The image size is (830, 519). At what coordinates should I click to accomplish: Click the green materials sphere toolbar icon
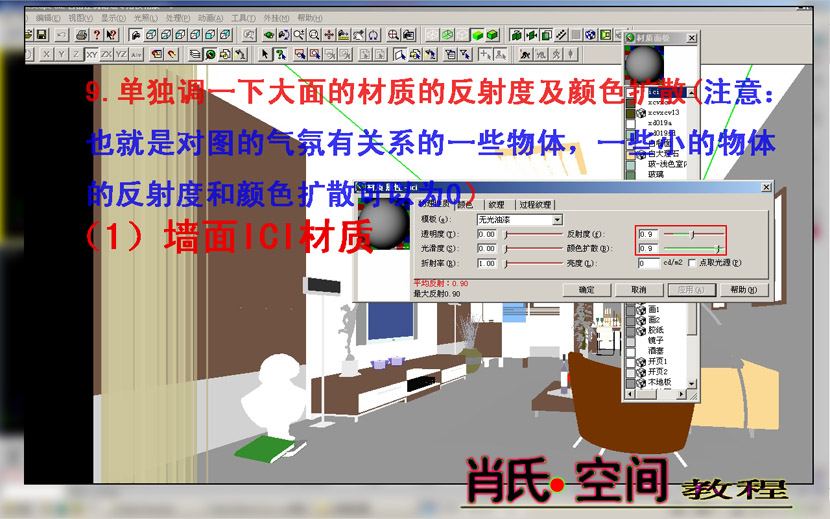point(210,54)
